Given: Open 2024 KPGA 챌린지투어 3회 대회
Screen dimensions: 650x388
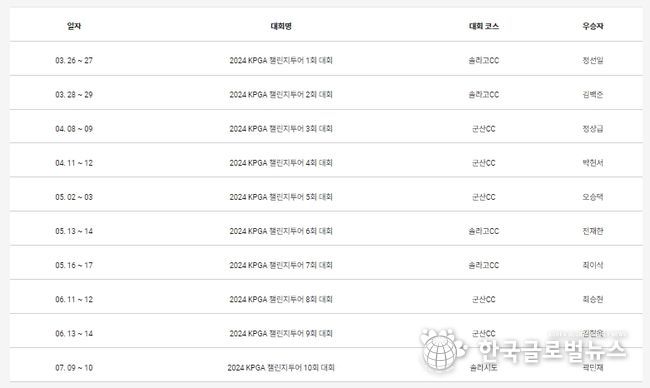Looking at the screenshot, I should [x=281, y=129].
